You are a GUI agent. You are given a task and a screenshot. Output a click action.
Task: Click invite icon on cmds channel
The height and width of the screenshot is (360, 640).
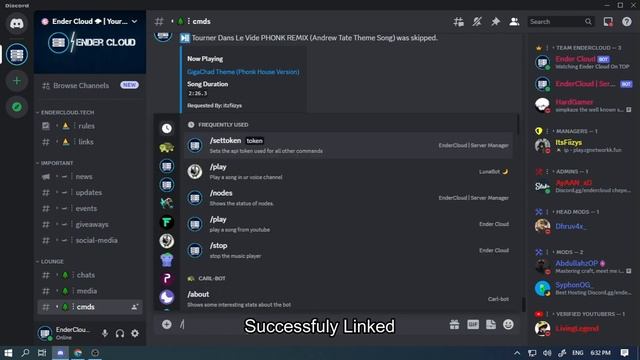pos(134,307)
